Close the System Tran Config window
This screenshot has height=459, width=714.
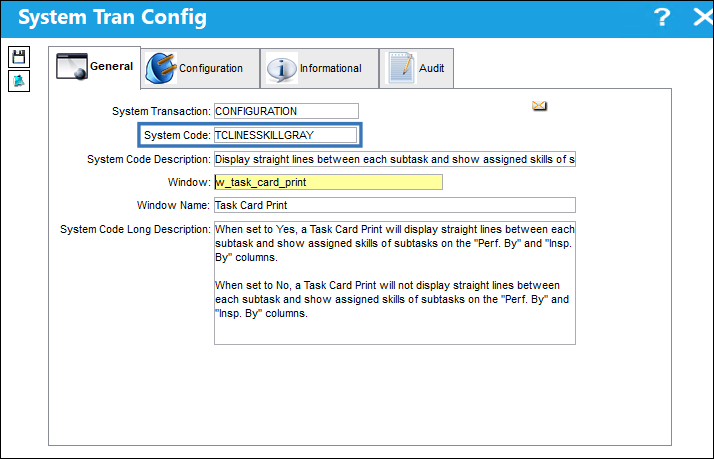[x=703, y=18]
